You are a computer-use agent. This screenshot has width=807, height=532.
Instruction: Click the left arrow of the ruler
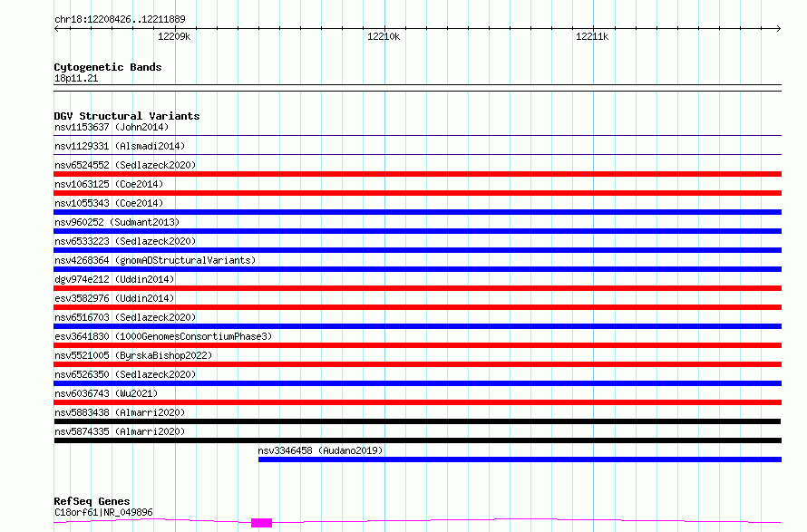click(x=56, y=29)
